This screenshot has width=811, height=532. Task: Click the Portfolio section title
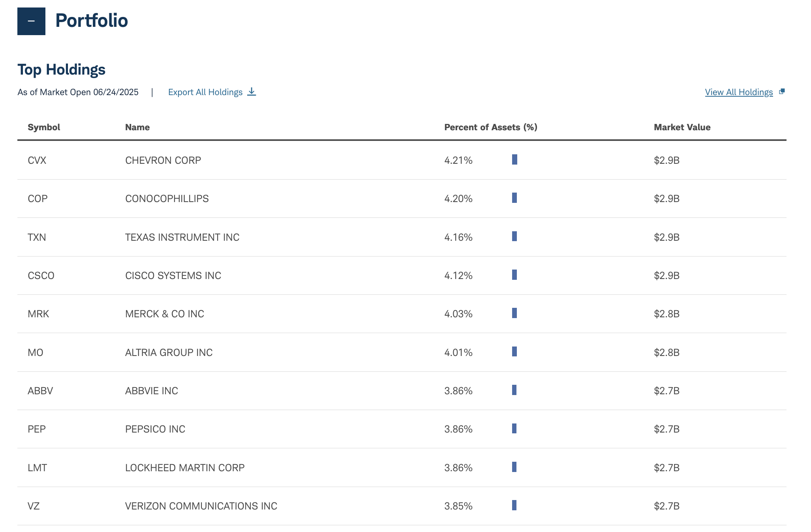92,21
